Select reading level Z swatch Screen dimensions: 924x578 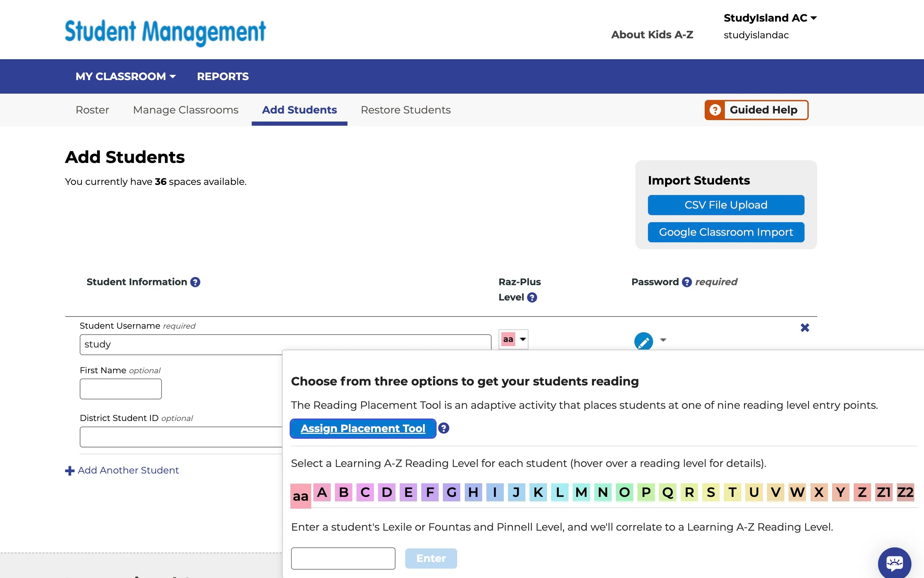[862, 492]
